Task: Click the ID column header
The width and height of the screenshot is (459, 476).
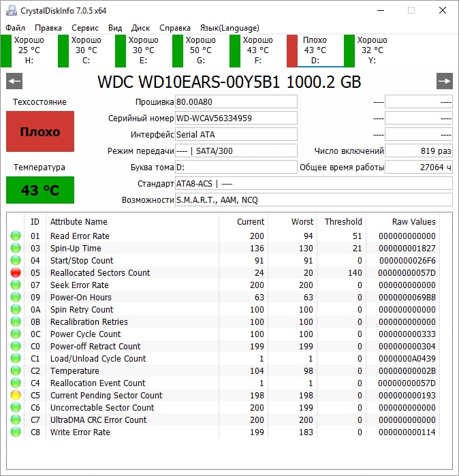Action: pyautogui.click(x=35, y=221)
